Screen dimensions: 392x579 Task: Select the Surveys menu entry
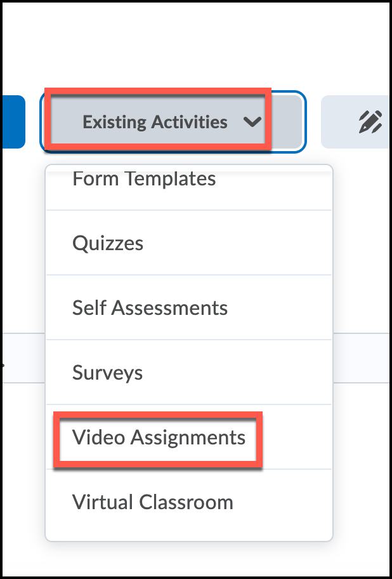tap(107, 373)
